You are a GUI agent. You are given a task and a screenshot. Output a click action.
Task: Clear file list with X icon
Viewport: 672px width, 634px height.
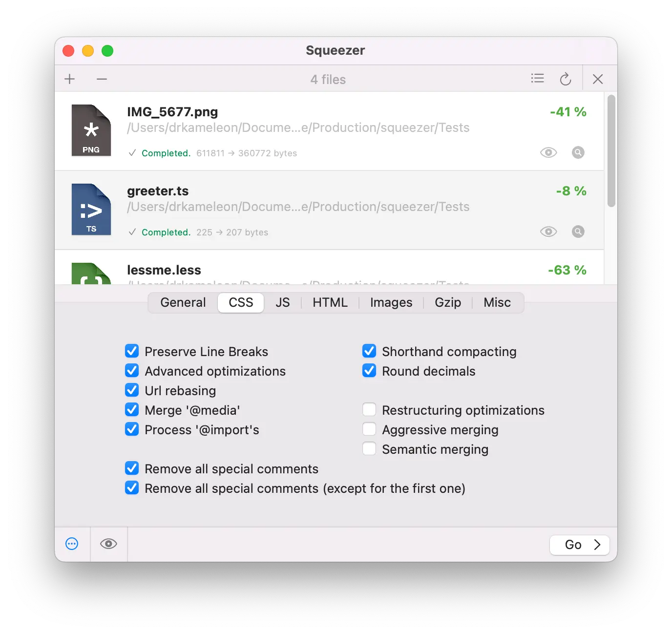point(598,79)
